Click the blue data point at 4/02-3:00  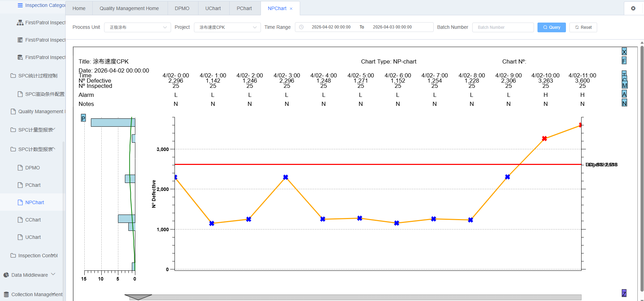pyautogui.click(x=286, y=177)
